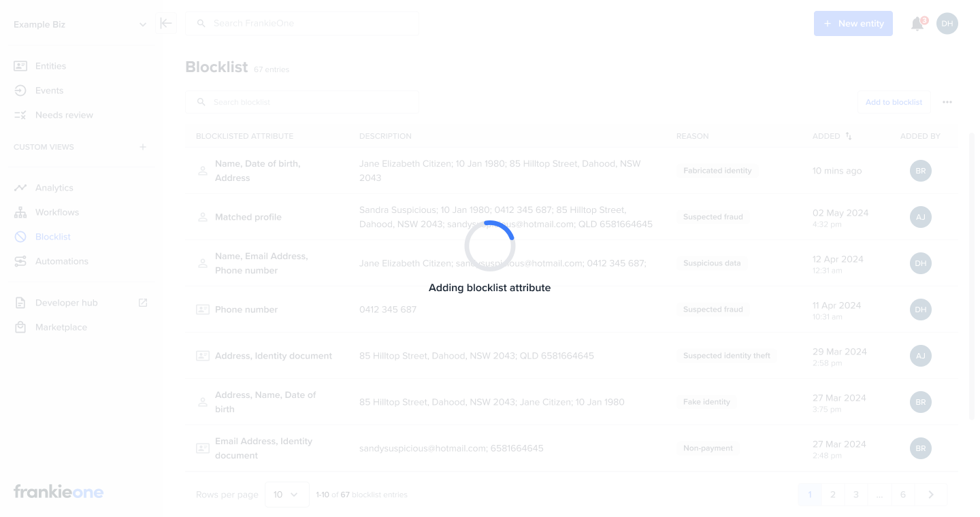
Task: Go to page 2 of the blocklist
Action: (x=832, y=495)
